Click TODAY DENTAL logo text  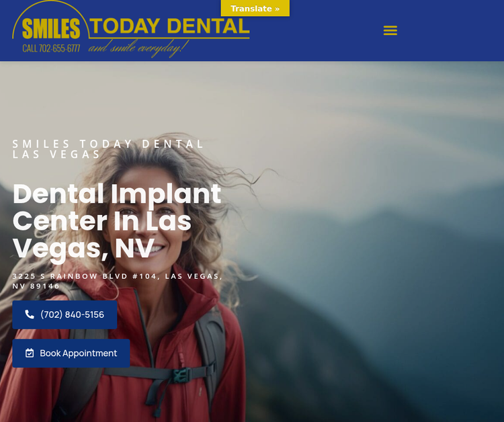pyautogui.click(x=169, y=26)
